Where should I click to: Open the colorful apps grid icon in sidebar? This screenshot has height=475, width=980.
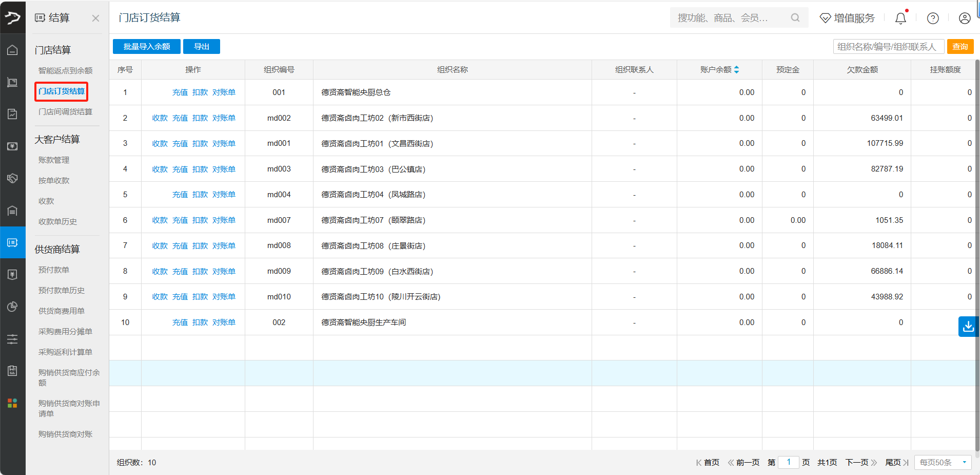(12, 403)
